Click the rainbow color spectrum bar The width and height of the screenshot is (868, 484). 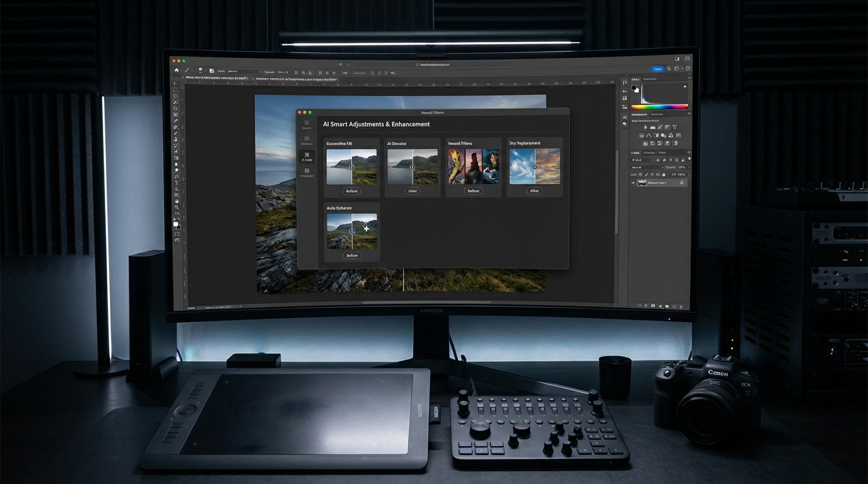click(659, 107)
